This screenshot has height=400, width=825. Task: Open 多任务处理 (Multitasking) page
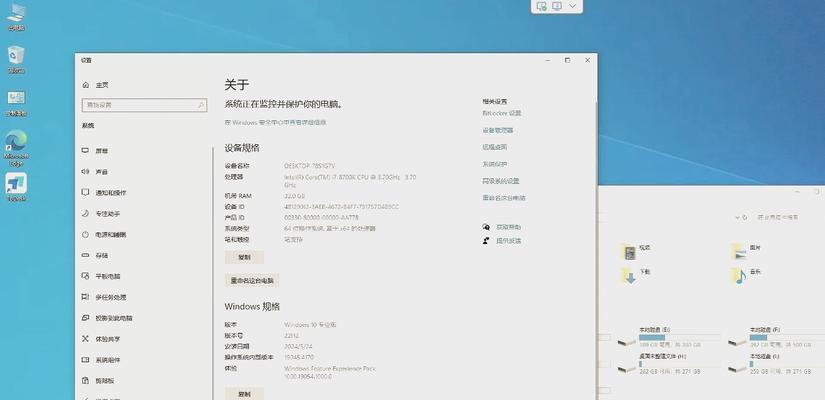[x=104, y=297]
